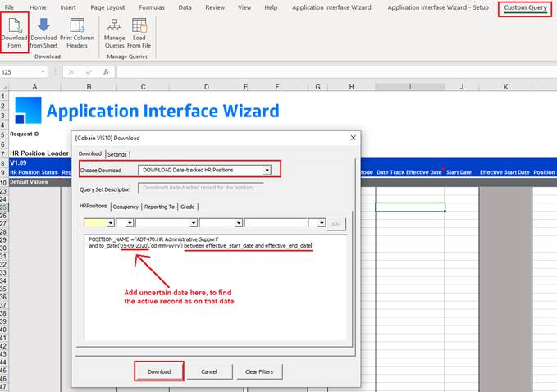The image size is (557, 392).
Task: Click the HR Position Status header cell
Action: click(34, 172)
